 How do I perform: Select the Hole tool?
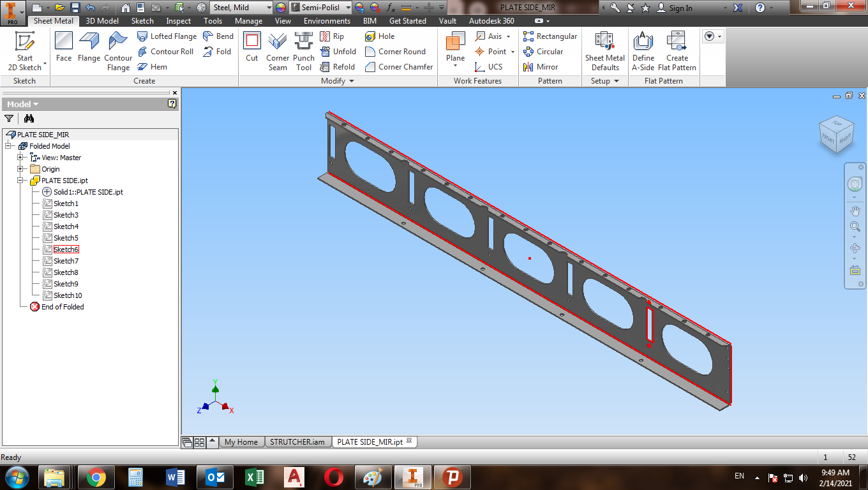(380, 36)
